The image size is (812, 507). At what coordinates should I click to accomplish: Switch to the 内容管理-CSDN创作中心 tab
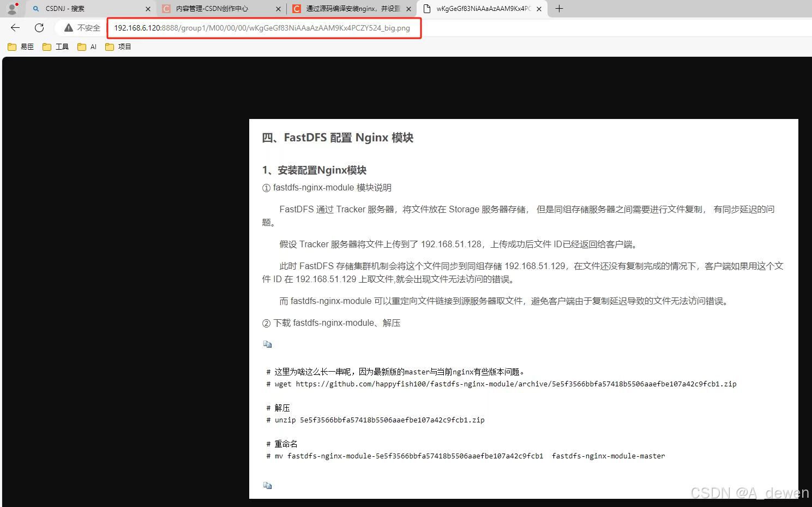click(213, 8)
